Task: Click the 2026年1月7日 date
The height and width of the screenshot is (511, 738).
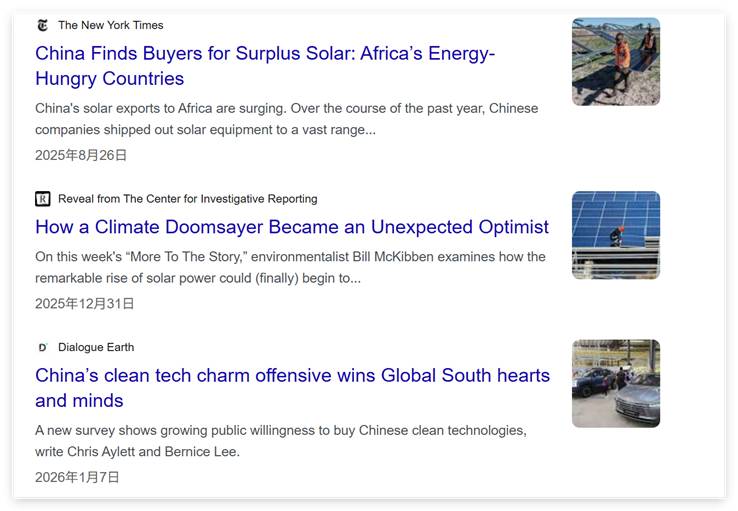Action: tap(77, 477)
